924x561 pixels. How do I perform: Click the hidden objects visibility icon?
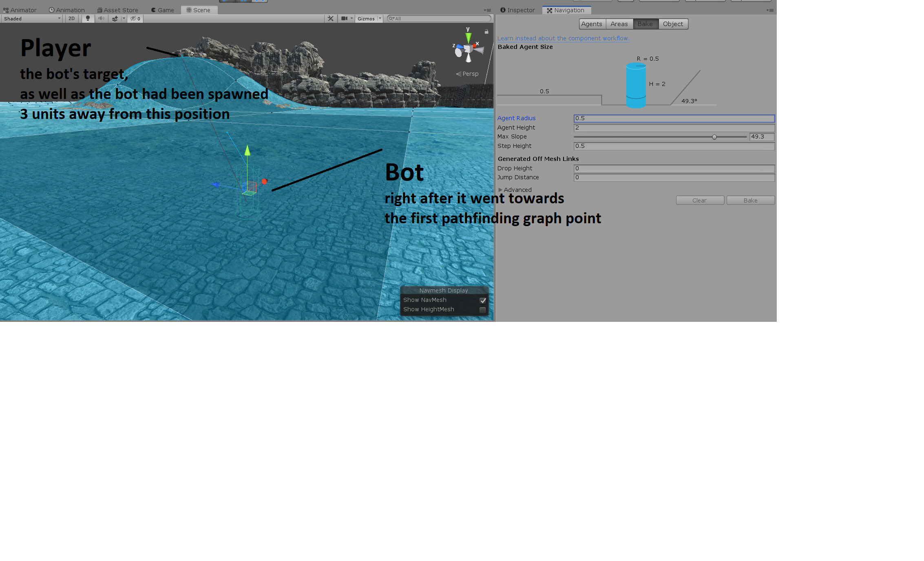pyautogui.click(x=134, y=18)
